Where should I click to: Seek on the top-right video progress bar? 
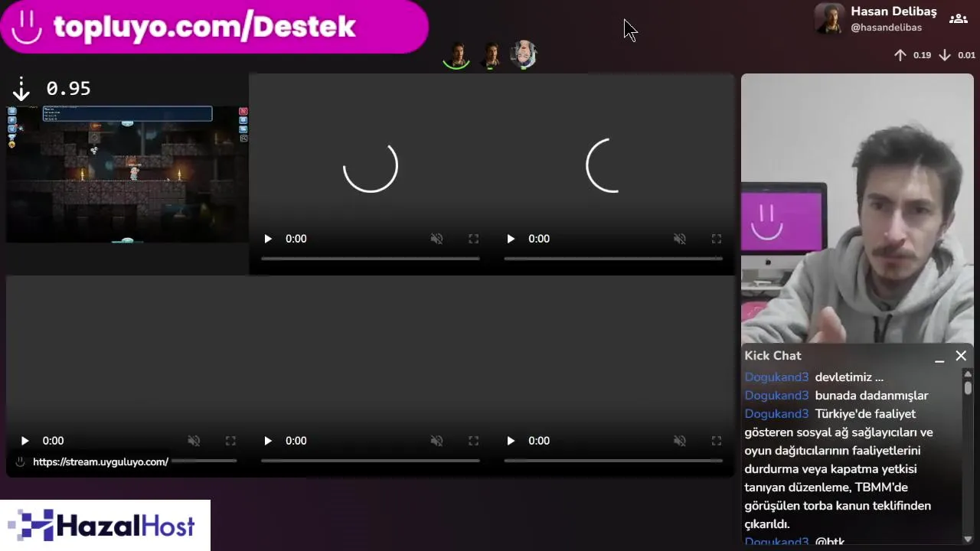[x=613, y=259]
